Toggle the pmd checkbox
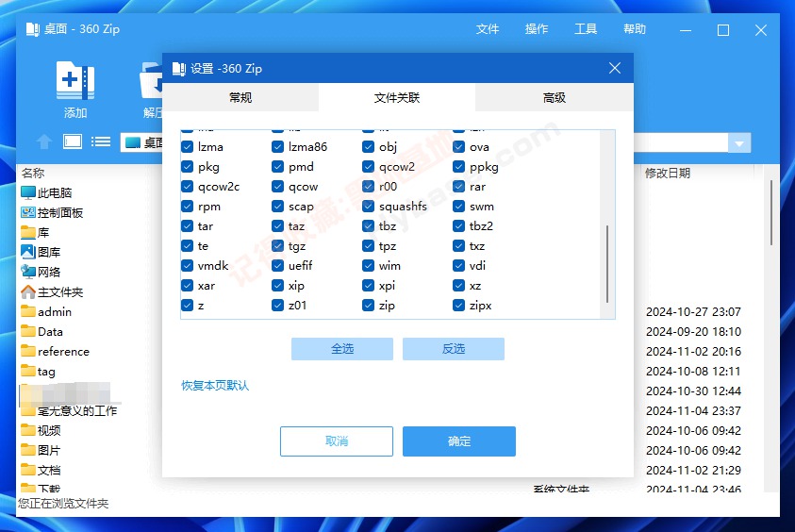This screenshot has width=795, height=532. (278, 167)
